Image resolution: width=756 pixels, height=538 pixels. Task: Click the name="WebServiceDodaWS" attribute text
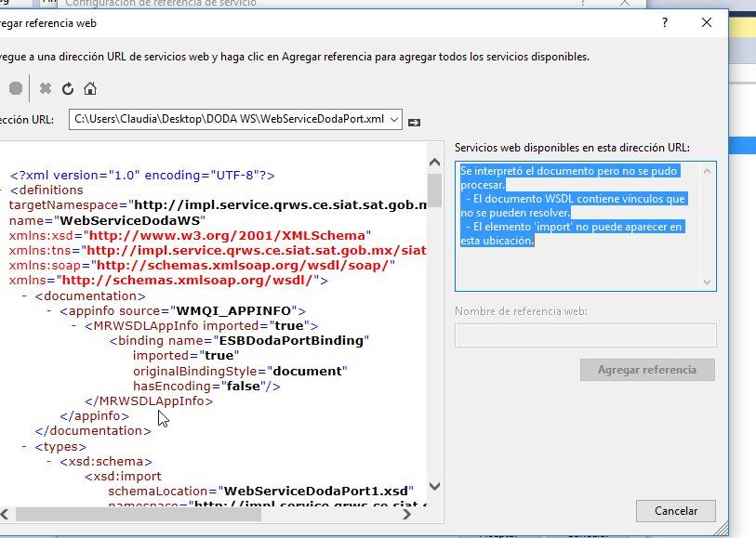(x=107, y=220)
